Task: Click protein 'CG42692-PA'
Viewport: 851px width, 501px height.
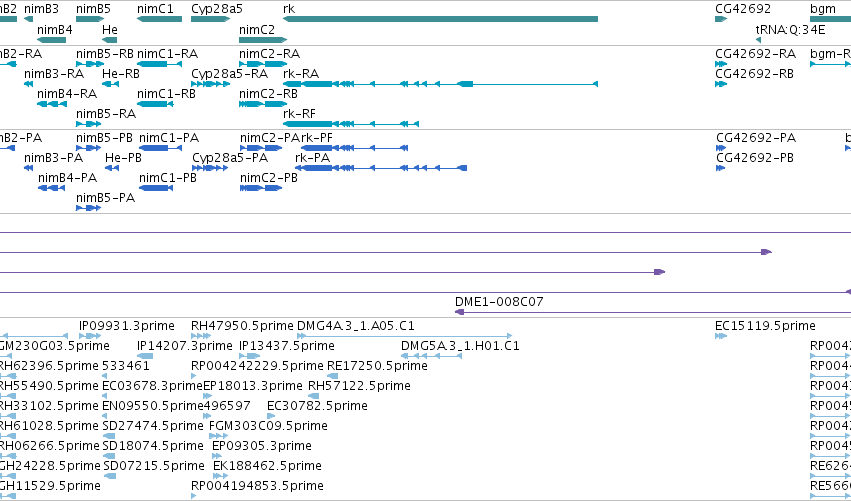Action: click(721, 148)
